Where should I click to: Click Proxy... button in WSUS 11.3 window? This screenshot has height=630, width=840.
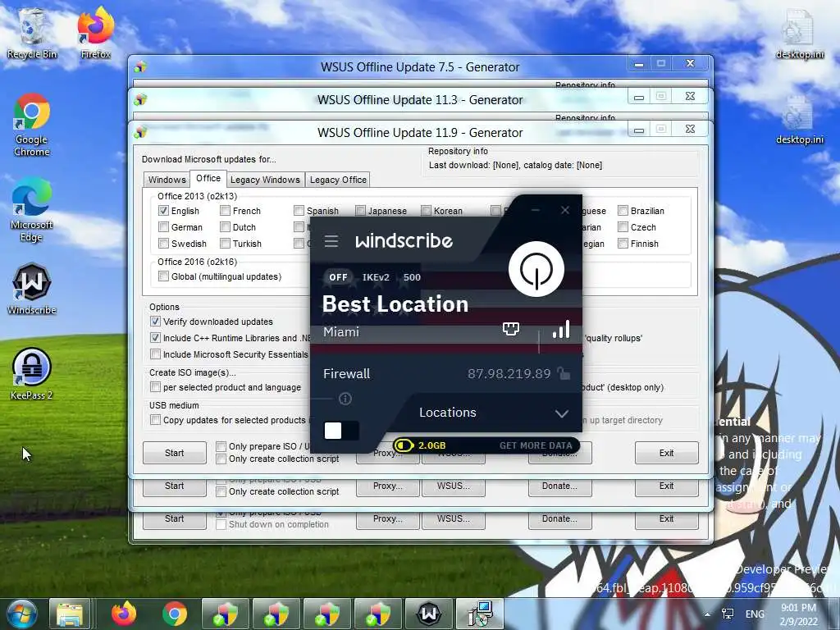pyautogui.click(x=388, y=486)
